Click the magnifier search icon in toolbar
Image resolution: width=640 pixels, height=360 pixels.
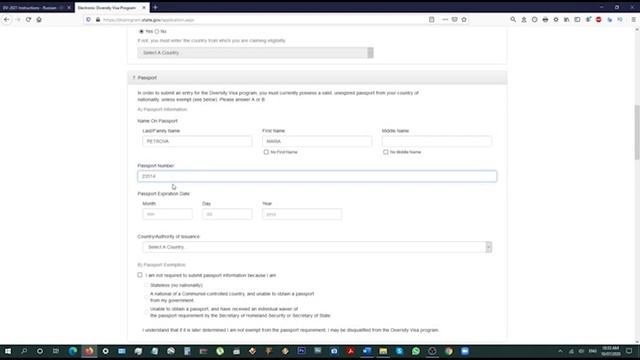(513, 20)
